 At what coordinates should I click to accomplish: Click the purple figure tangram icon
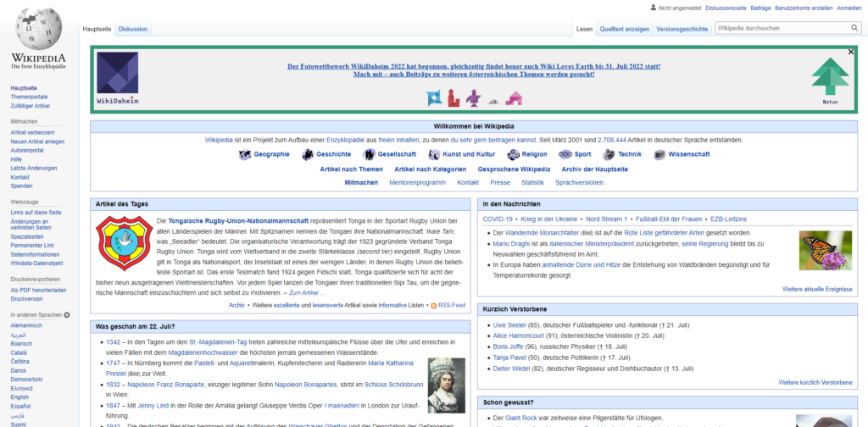point(473,98)
